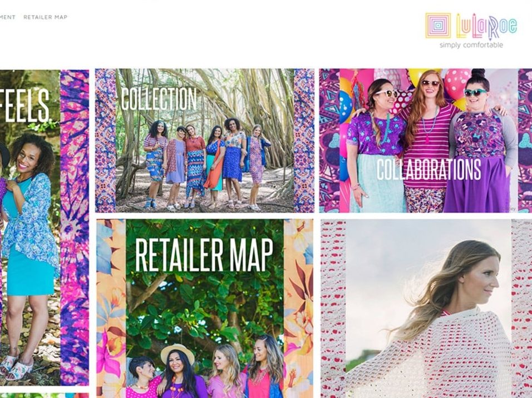Select the partially visible 'MENT' nav item
This screenshot has height=398, width=532.
pos(7,17)
